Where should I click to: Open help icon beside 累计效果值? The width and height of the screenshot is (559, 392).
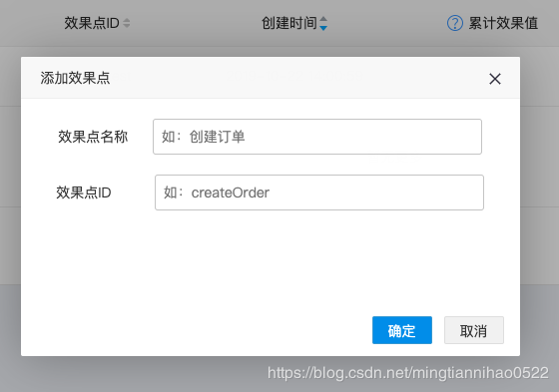[x=455, y=24]
